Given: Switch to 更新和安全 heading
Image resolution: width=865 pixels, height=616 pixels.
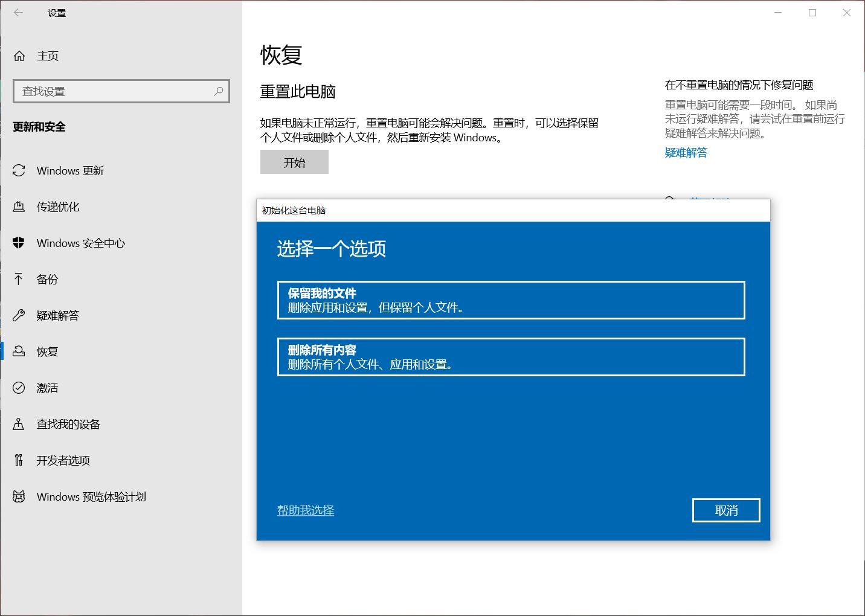Looking at the screenshot, I should pyautogui.click(x=38, y=127).
